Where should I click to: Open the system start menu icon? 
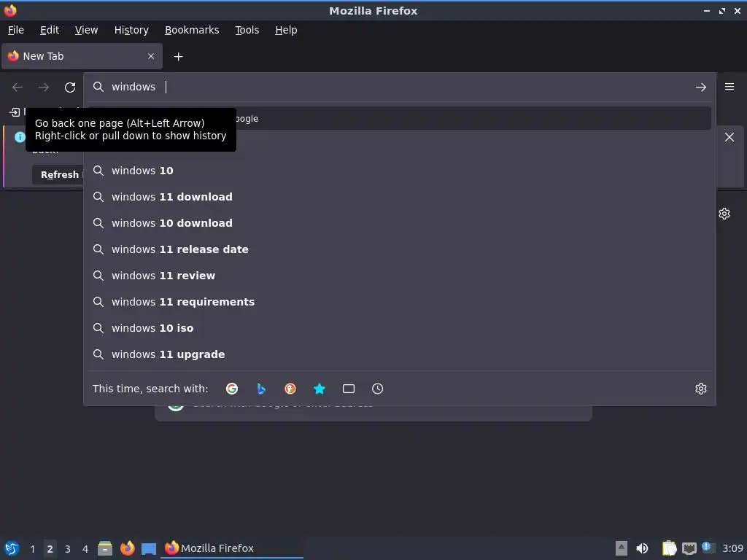point(12,548)
